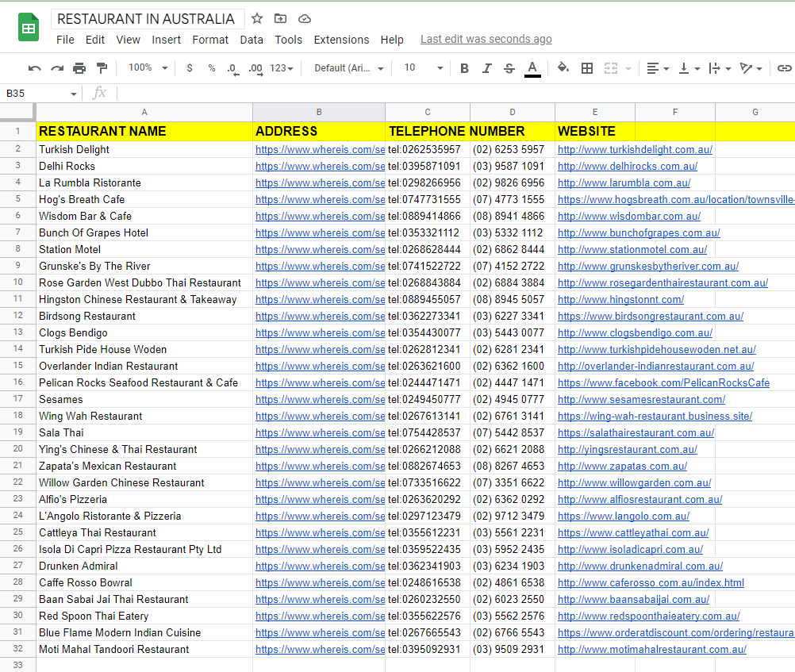Screen dimensions: 795x672
Task: Click the document title RESTAURANT IN AUSTRALIA
Action: click(146, 19)
